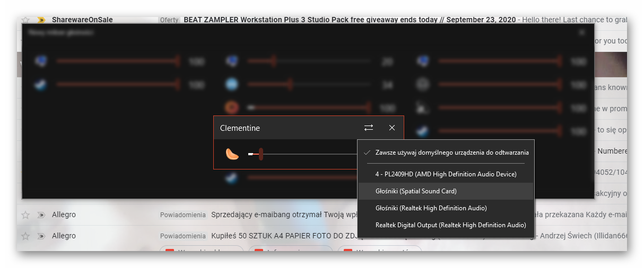This screenshot has width=644, height=268.
Task: Adjust blurred mixer slider showing value 20
Action: tap(309, 61)
